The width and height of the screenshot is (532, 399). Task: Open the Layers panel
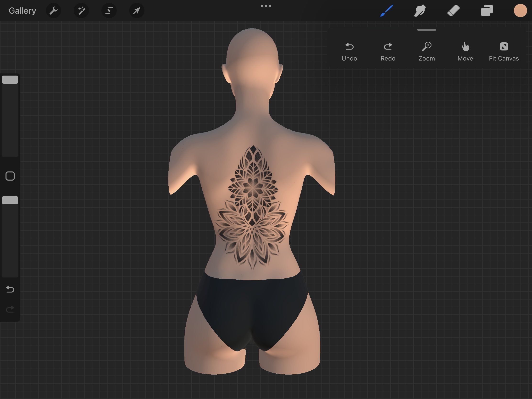487,11
